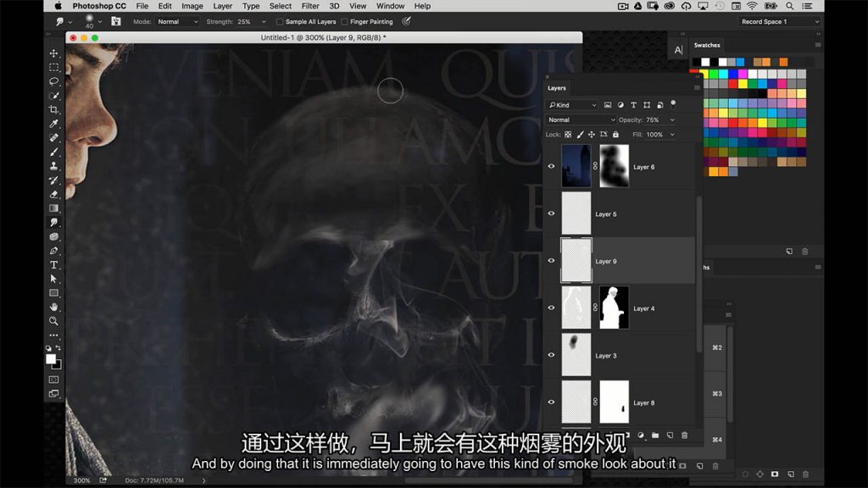Select the Move tool
The image size is (868, 488).
point(53,53)
